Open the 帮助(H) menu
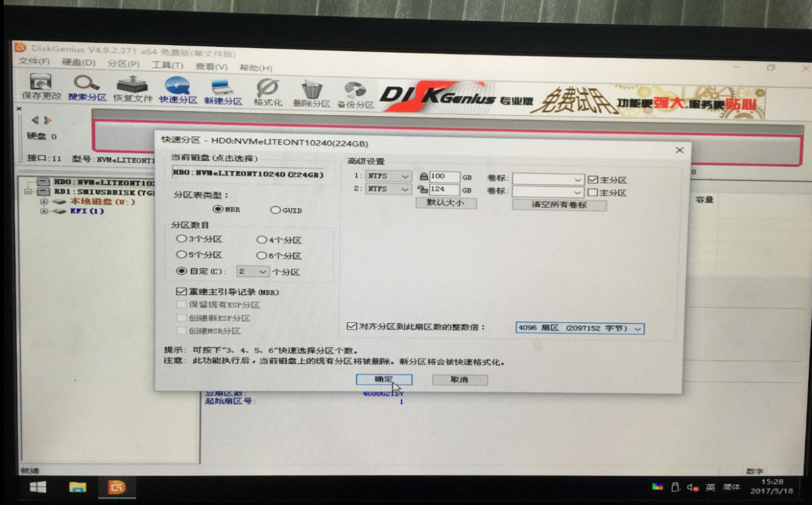This screenshot has width=812, height=505. [x=256, y=67]
